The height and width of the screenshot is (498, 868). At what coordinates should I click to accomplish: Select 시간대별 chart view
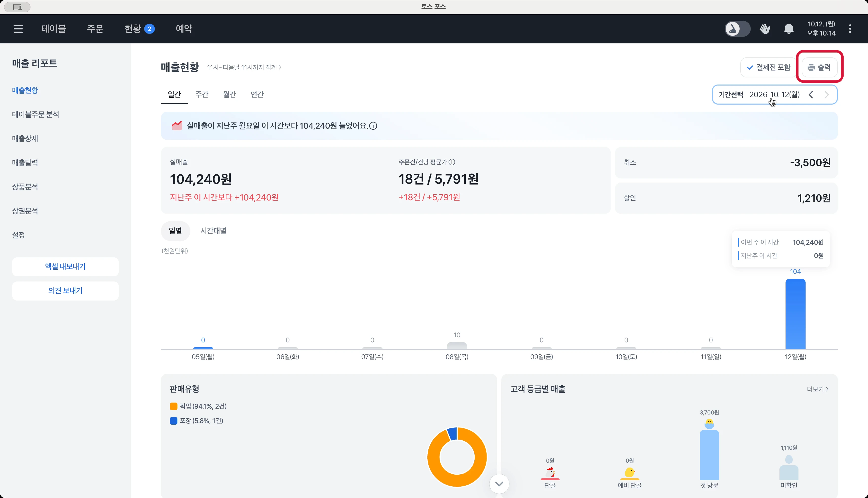point(213,231)
